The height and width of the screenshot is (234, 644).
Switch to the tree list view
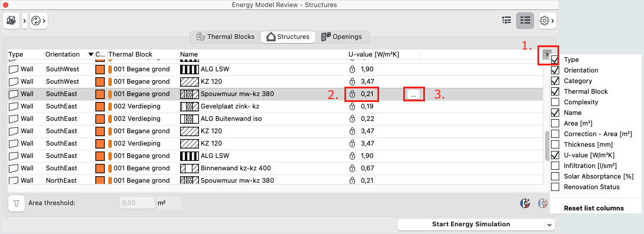coord(506,21)
